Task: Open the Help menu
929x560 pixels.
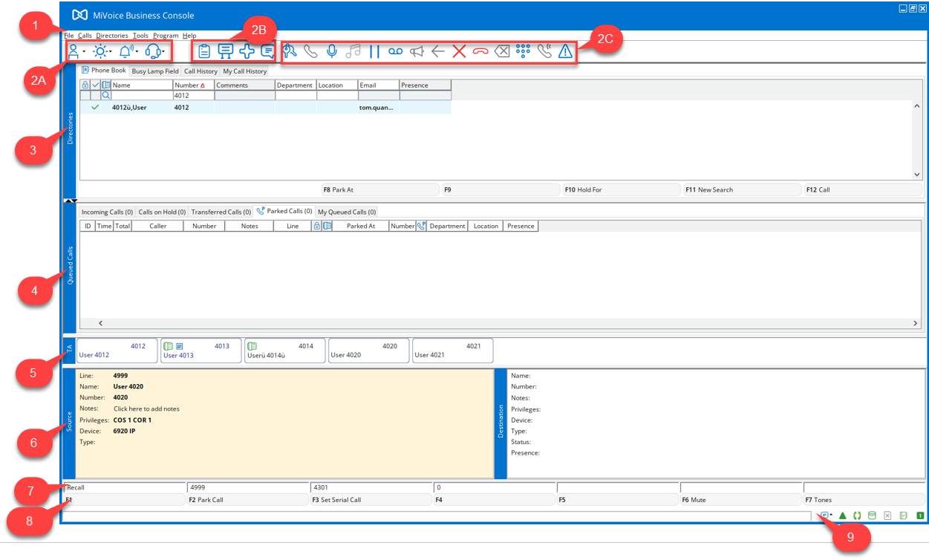Action: click(x=189, y=35)
